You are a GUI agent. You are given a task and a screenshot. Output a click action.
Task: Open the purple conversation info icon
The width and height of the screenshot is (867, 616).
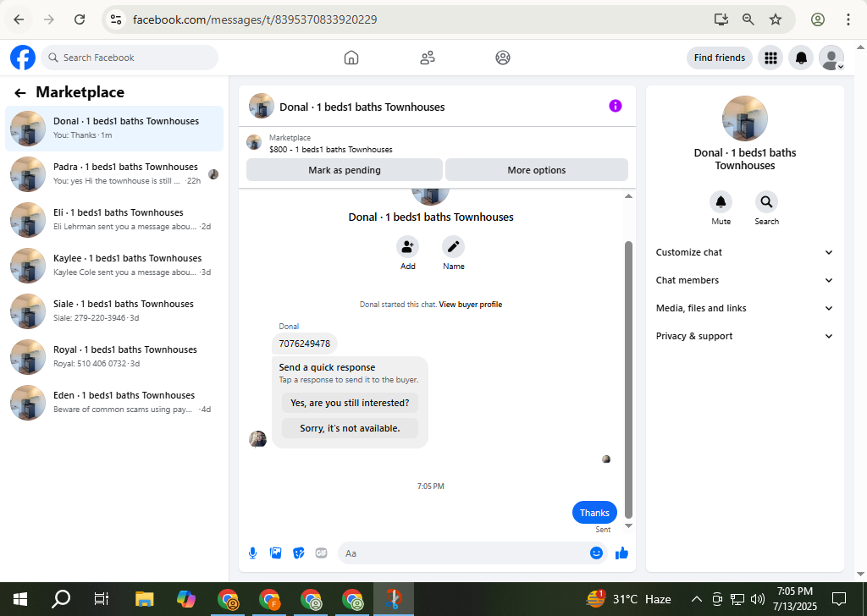[x=616, y=106]
